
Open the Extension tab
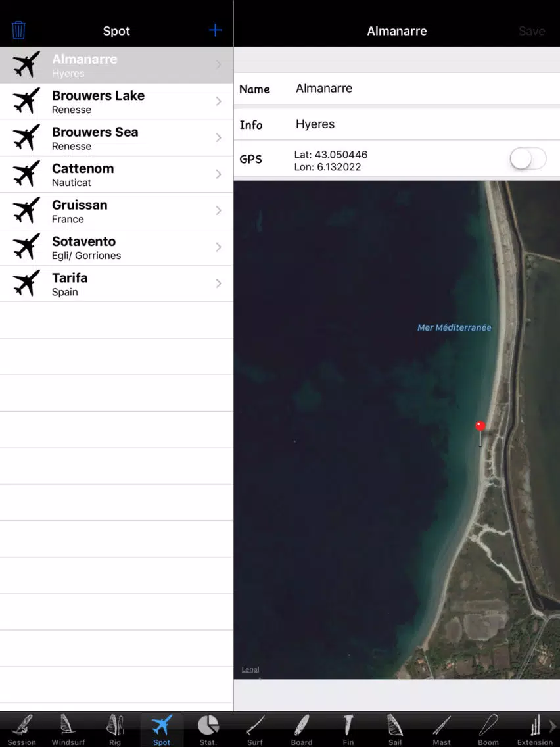point(534,729)
